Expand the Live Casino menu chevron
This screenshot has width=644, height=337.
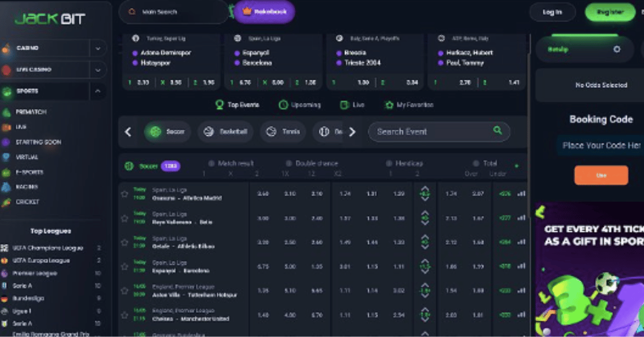(x=97, y=70)
